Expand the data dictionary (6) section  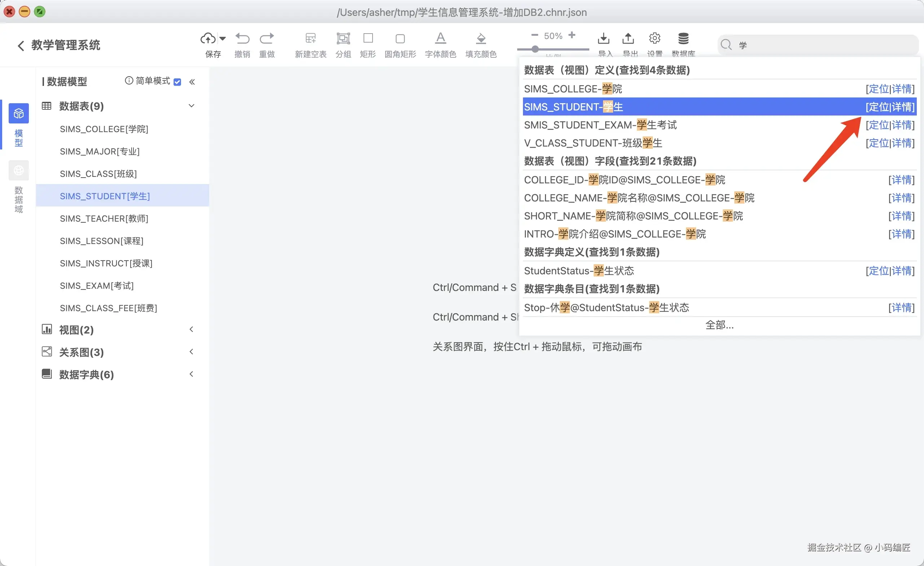[191, 374]
